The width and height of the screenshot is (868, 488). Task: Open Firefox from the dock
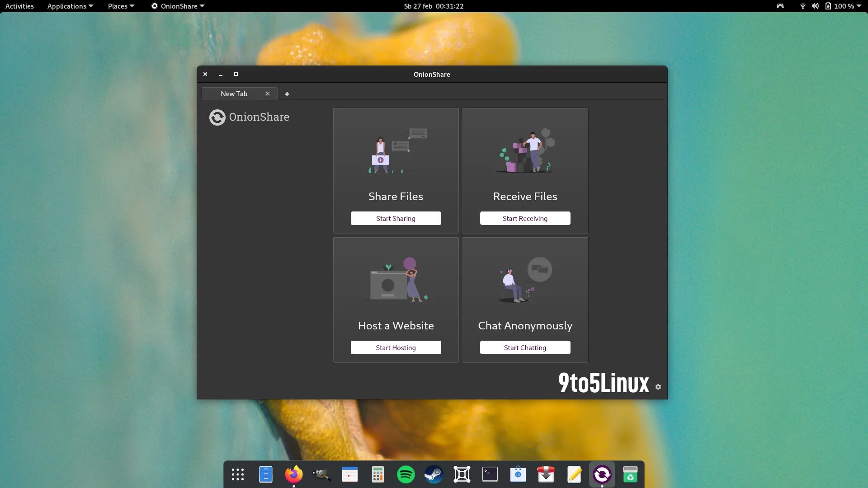click(x=294, y=474)
